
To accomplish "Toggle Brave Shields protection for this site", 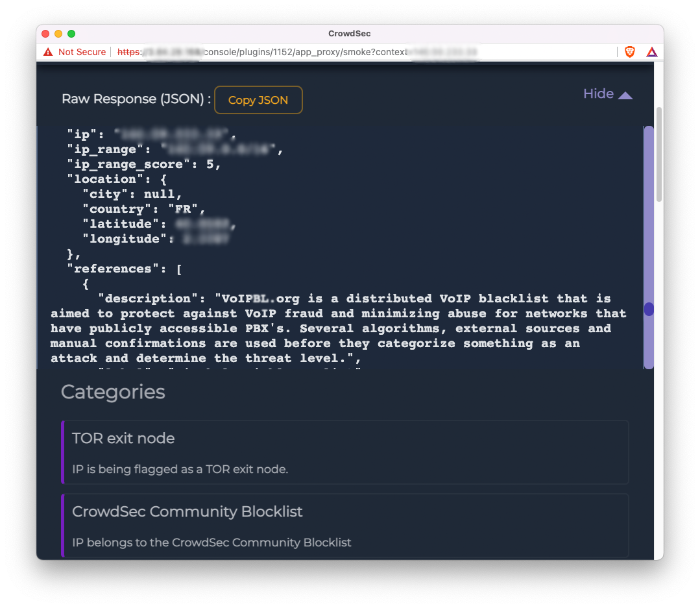I will 629,51.
